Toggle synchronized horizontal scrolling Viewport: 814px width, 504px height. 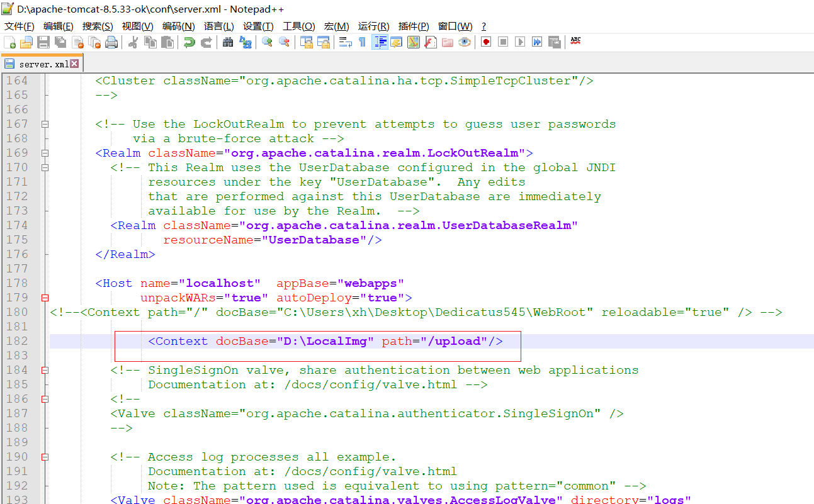pos(324,42)
